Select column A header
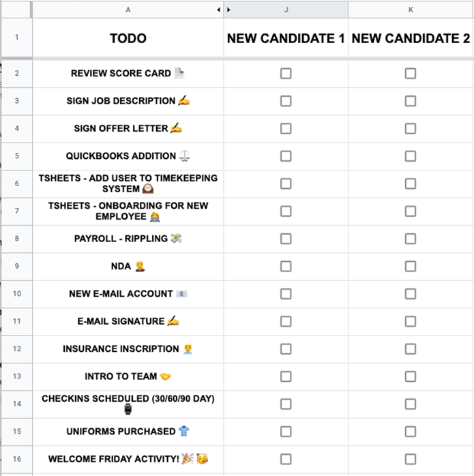Image resolution: width=474 pixels, height=476 pixels. tap(128, 10)
